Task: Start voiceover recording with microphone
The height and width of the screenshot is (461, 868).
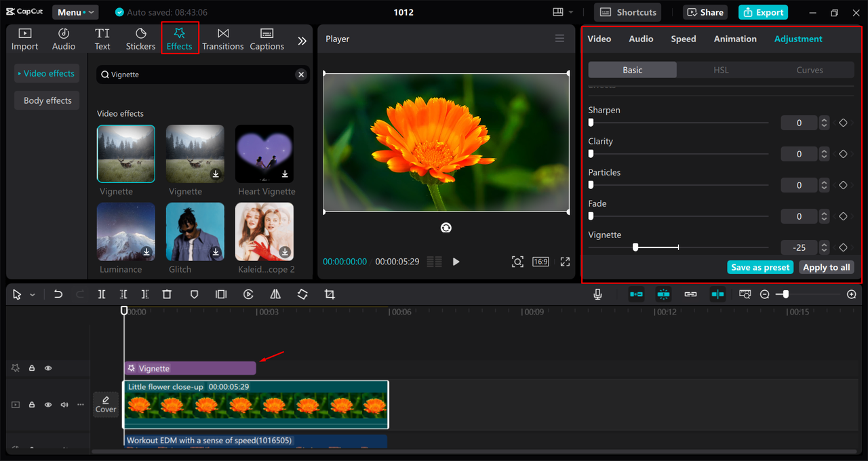Action: tap(597, 294)
